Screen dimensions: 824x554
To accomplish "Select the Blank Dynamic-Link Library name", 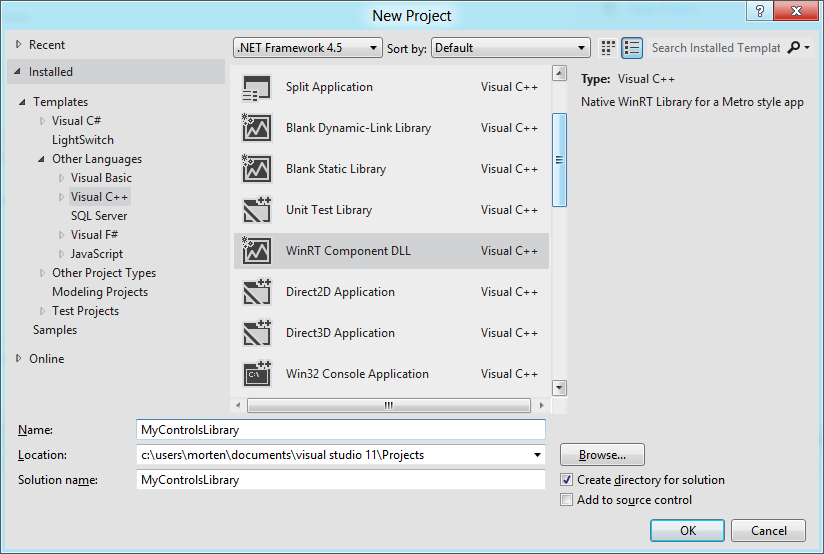I will [x=358, y=128].
